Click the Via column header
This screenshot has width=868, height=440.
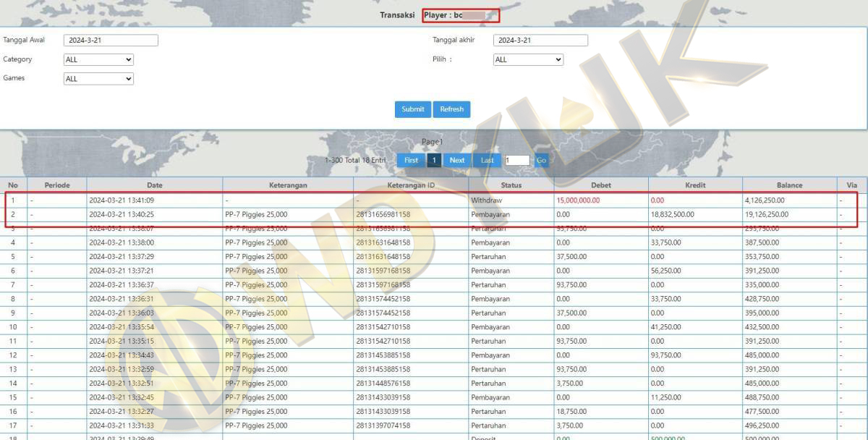click(x=852, y=185)
